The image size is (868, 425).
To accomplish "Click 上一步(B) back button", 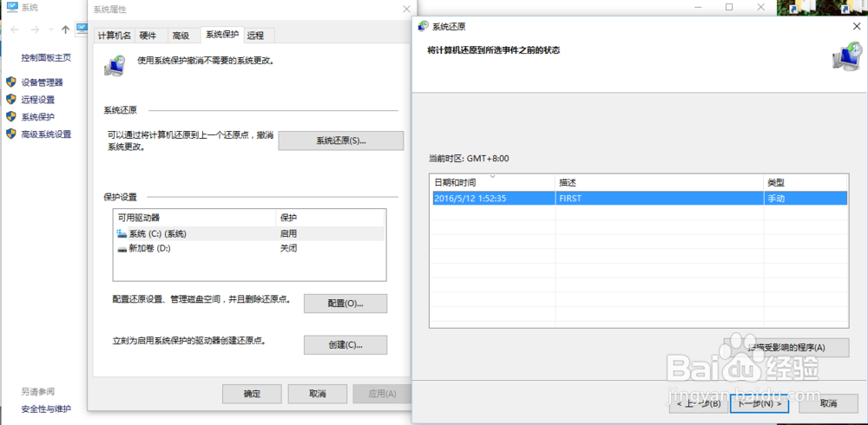I will (x=698, y=403).
